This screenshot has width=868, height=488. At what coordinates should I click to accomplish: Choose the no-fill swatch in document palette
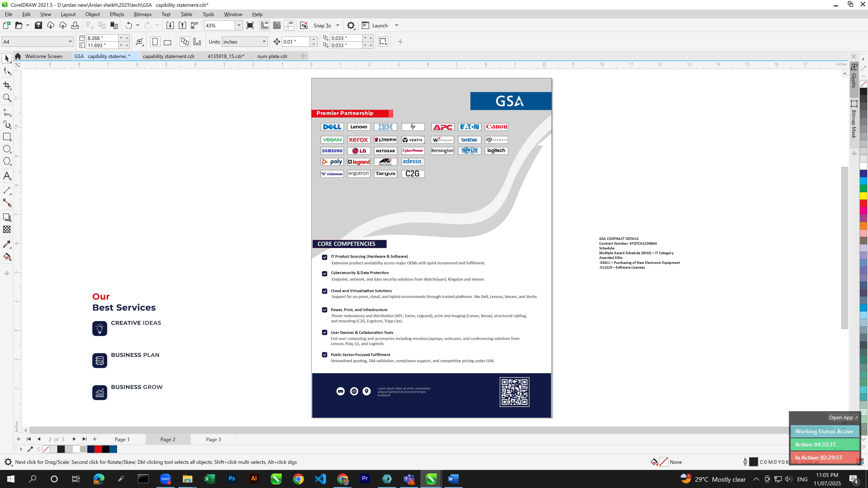(46, 449)
